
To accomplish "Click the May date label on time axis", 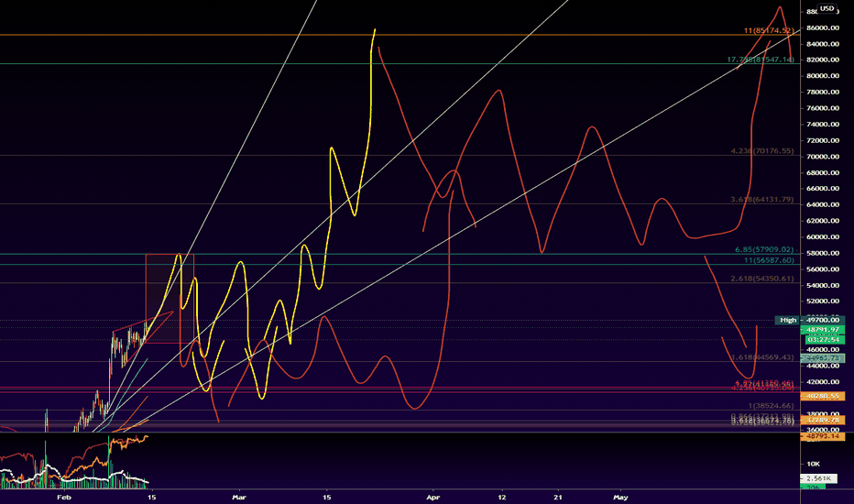I will [620, 497].
